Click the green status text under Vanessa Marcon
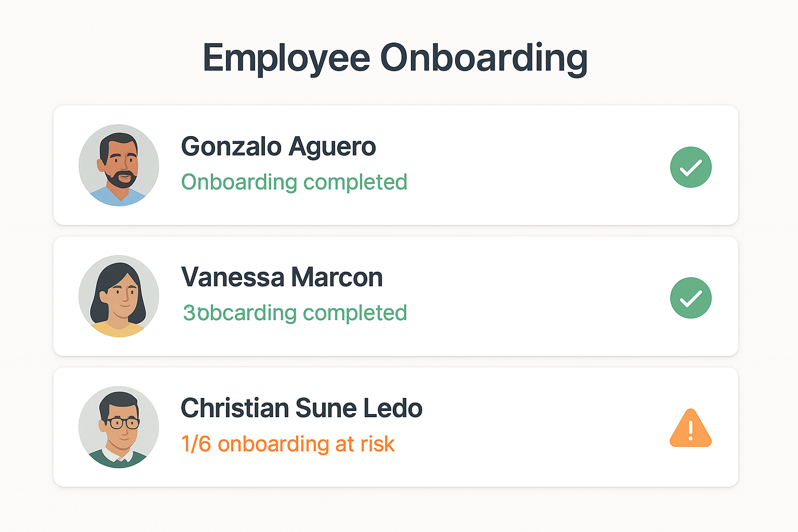798x532 pixels. (x=295, y=313)
